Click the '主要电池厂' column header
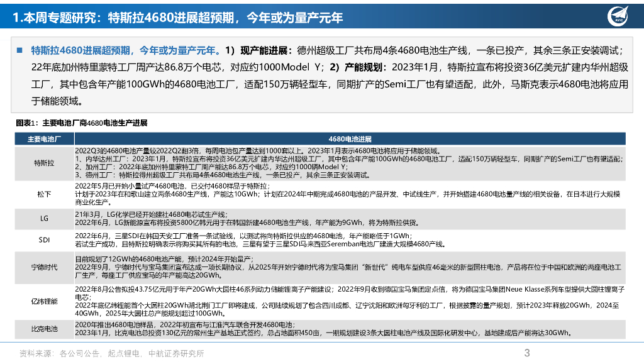The width and height of the screenshot is (644, 362). [45, 139]
